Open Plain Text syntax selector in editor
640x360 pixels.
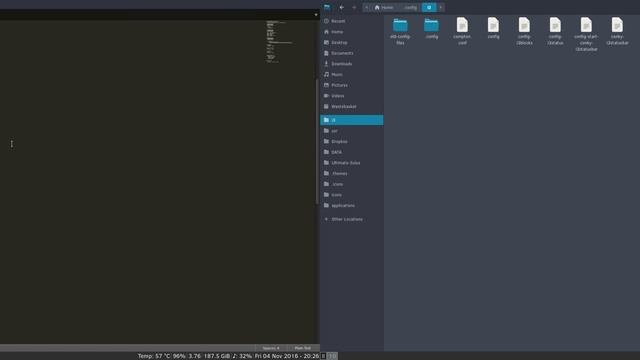[x=302, y=348]
